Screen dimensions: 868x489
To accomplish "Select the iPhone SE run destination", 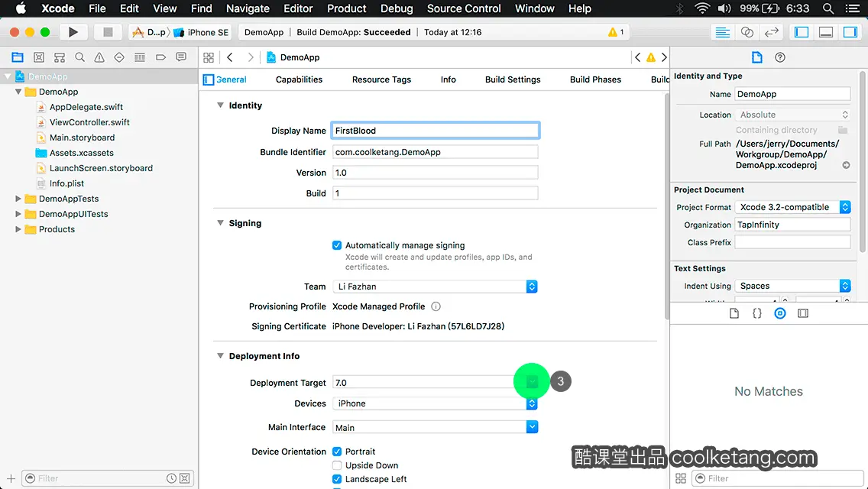I will [x=202, y=32].
